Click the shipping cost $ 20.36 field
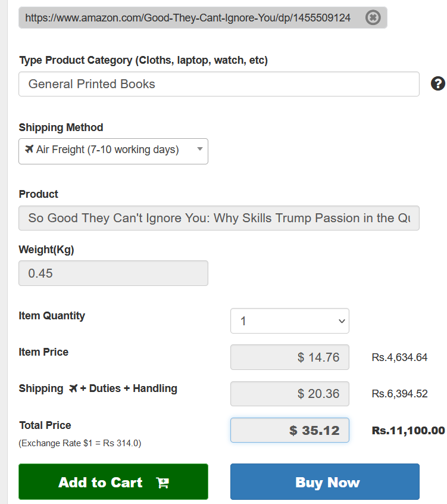Screen dimensions: 447x504 289,393
